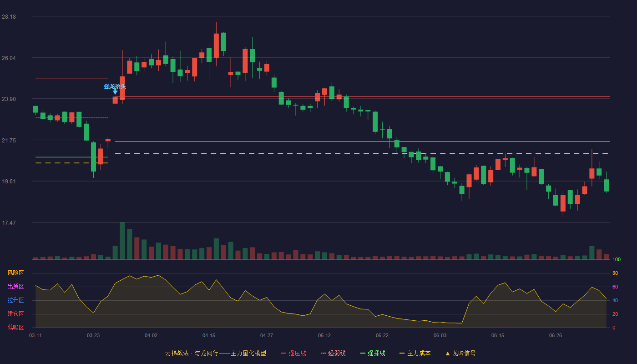Image resolution: width=637 pixels, height=364 pixels.
Task: Click the 17.47 price axis label
Action: coord(9,223)
